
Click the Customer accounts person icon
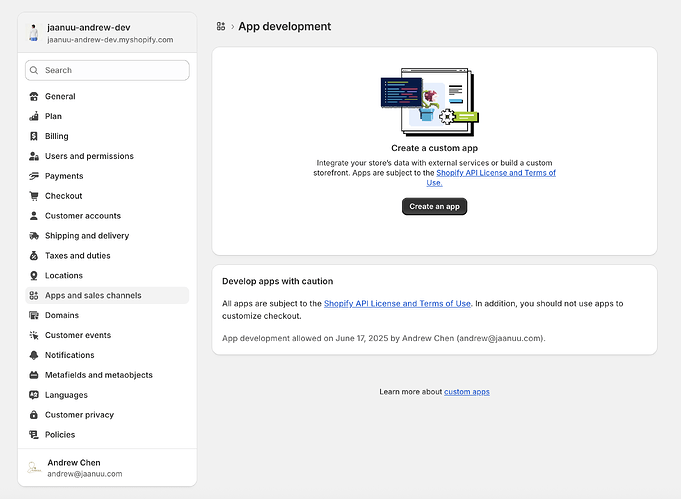[x=34, y=216]
